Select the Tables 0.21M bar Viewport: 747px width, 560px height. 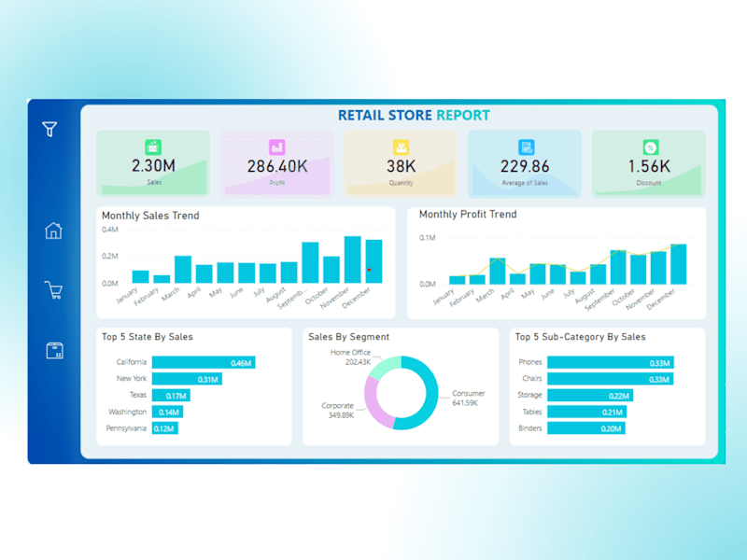(x=587, y=412)
